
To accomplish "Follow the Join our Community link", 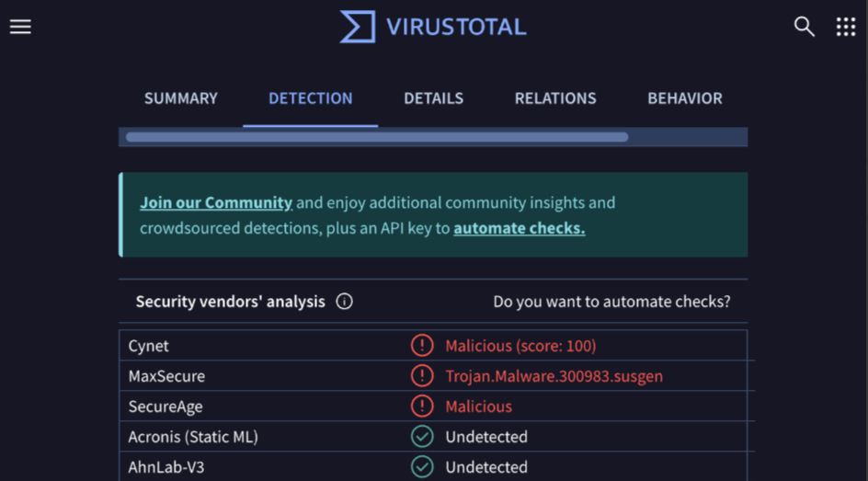I will [x=216, y=202].
